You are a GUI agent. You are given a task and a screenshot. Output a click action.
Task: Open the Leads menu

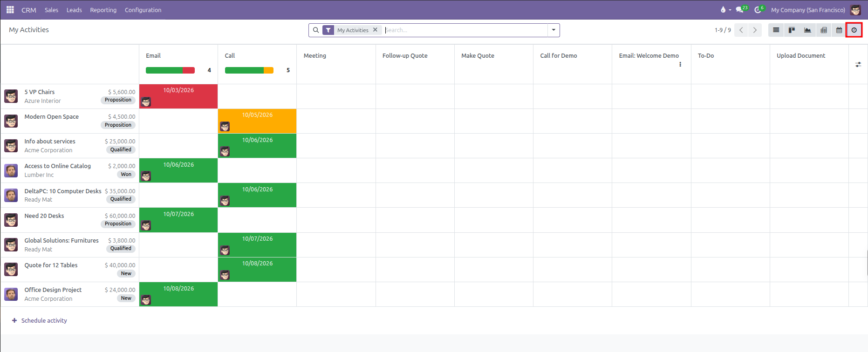[x=74, y=10]
